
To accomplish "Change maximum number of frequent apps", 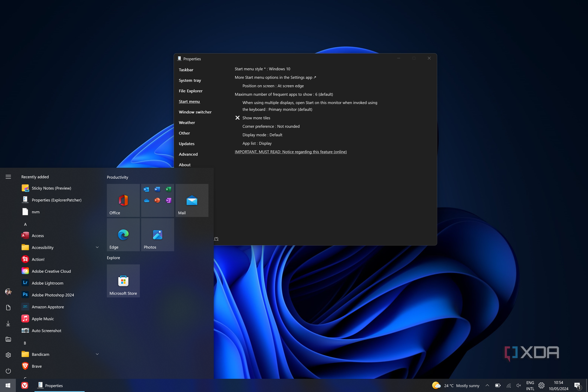I will coord(284,94).
